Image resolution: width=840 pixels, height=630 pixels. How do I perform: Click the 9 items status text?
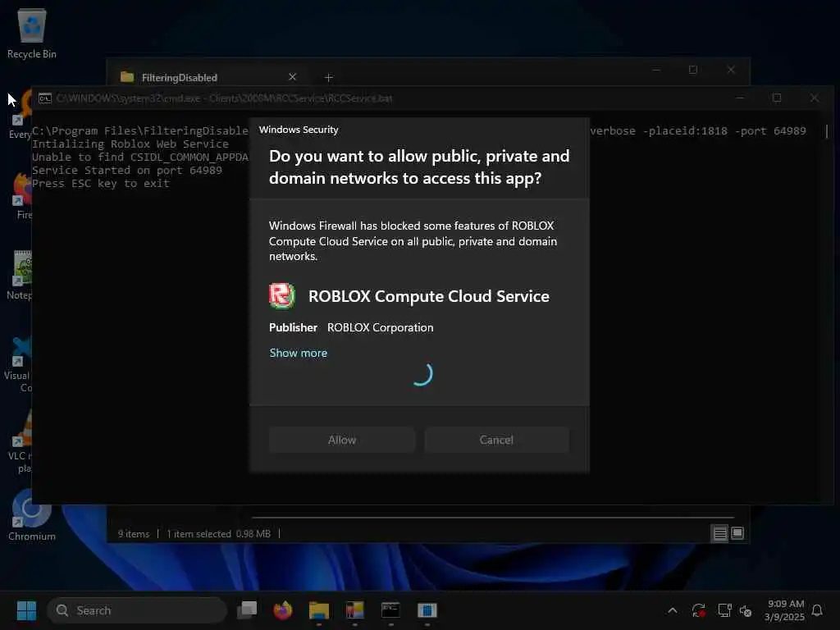point(134,534)
